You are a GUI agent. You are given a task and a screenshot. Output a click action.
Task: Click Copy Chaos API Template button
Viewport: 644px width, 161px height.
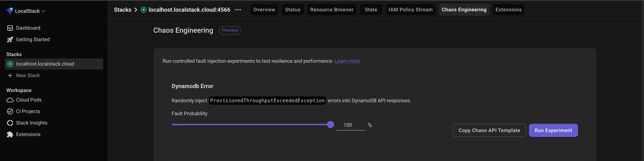click(489, 130)
